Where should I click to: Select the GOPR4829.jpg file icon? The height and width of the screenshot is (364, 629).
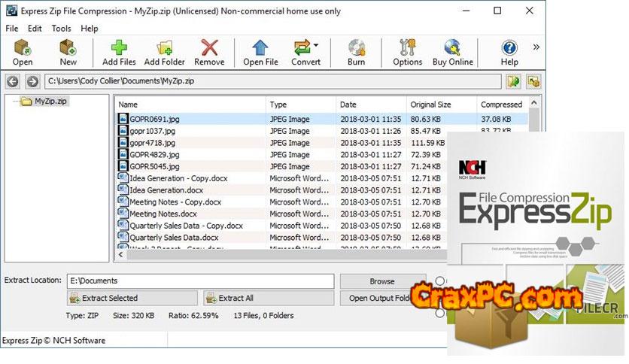pyautogui.click(x=123, y=154)
